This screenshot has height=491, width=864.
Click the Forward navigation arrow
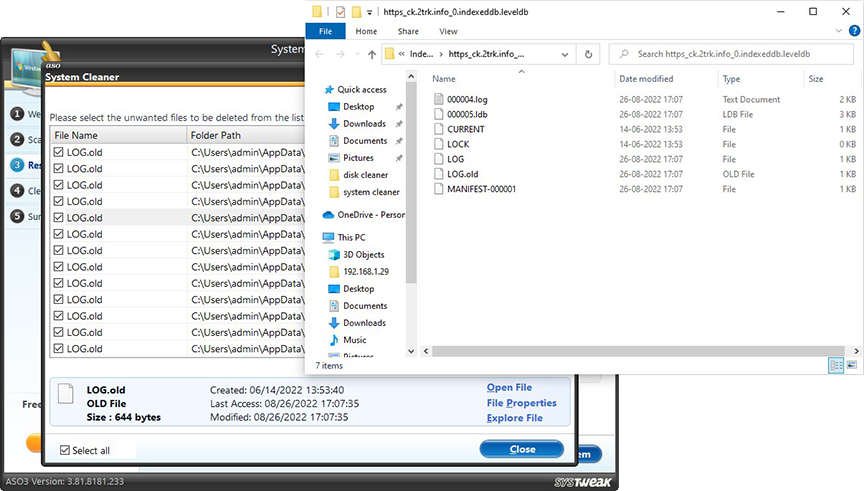point(341,54)
